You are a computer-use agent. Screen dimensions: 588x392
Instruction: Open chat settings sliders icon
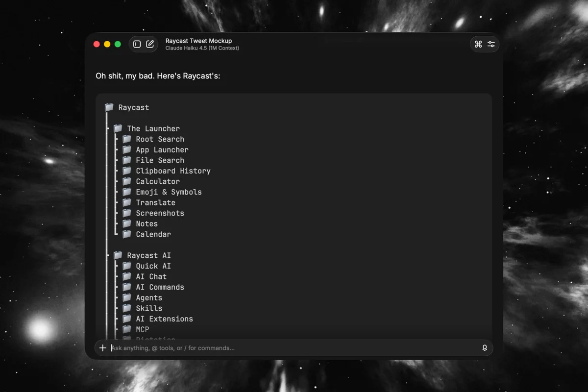click(491, 44)
